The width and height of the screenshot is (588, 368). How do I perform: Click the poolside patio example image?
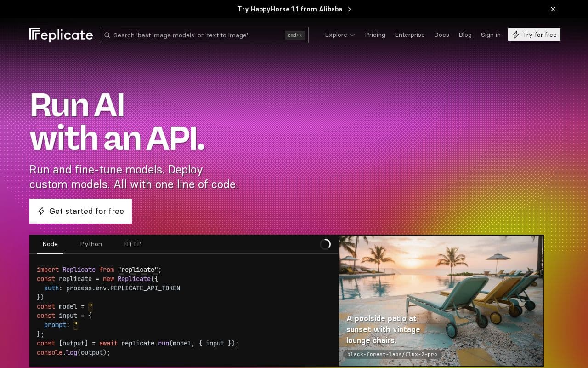click(x=441, y=301)
